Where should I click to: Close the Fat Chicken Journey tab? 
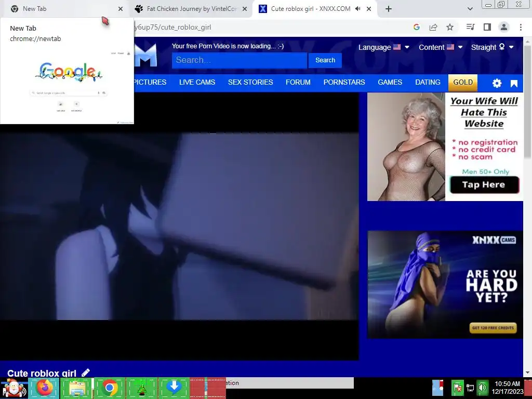coord(245,9)
